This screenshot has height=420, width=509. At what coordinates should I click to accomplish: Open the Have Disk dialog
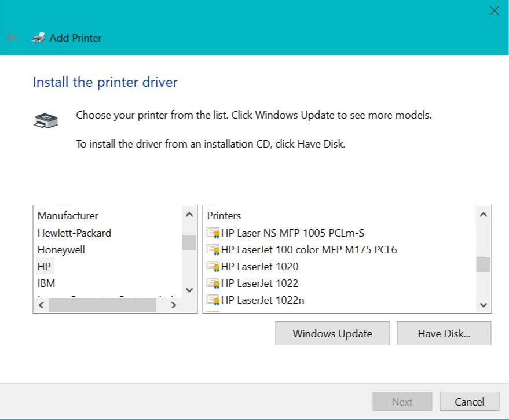point(444,333)
